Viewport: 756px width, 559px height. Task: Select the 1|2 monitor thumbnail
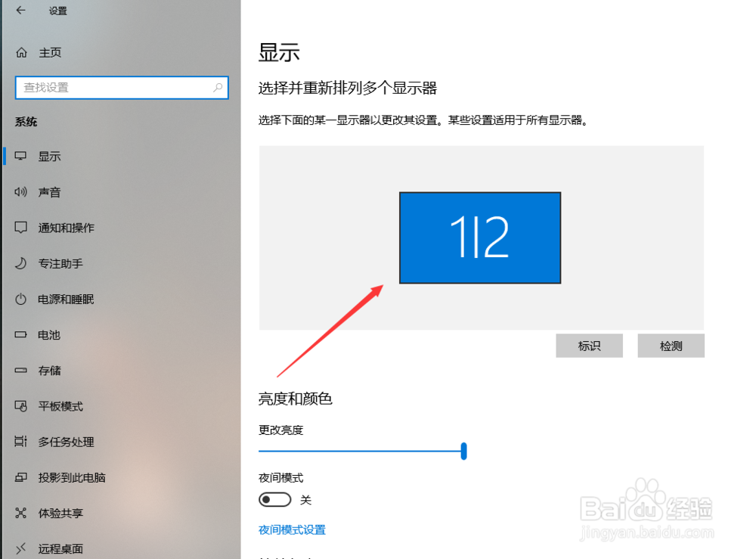click(480, 238)
